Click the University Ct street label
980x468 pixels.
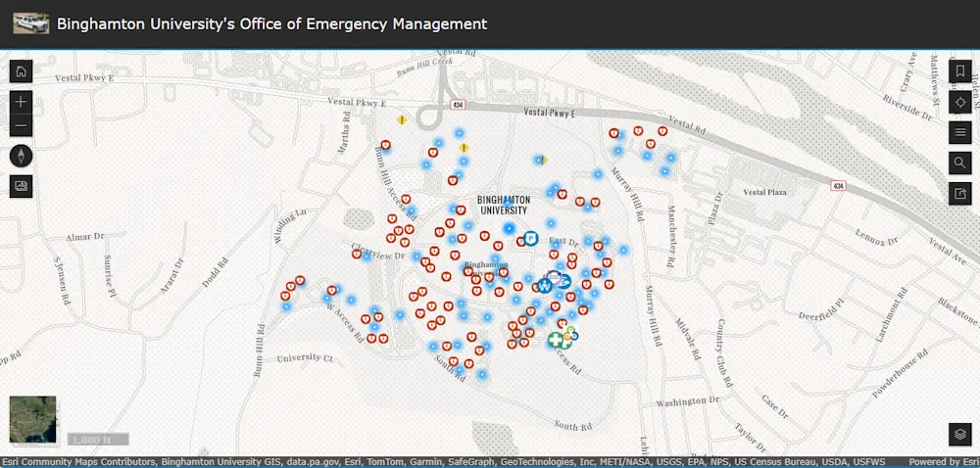[305, 358]
